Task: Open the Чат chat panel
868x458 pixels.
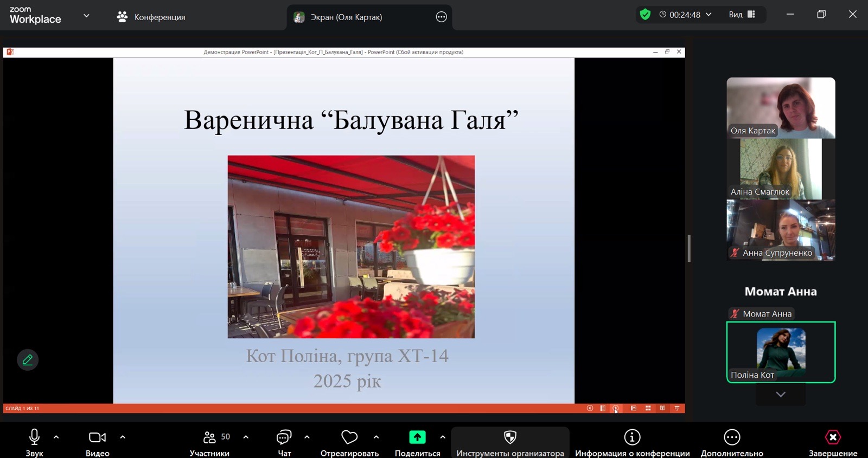Action: (x=284, y=437)
